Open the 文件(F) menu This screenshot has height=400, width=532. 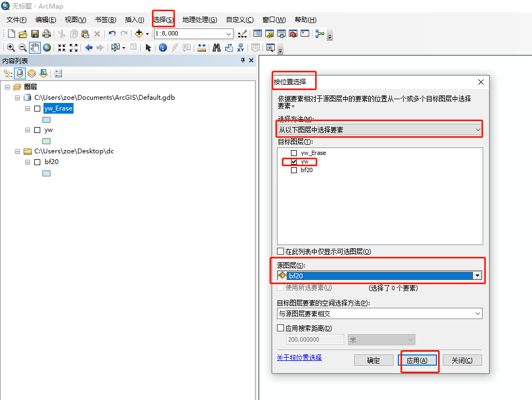[16, 20]
